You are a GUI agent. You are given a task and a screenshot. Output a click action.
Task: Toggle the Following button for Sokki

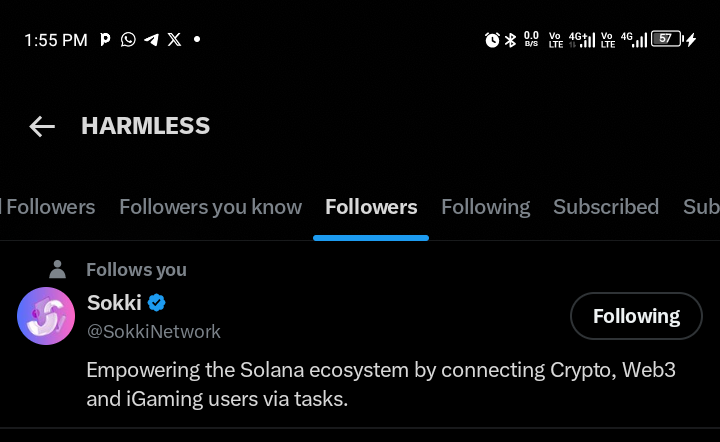(x=636, y=316)
